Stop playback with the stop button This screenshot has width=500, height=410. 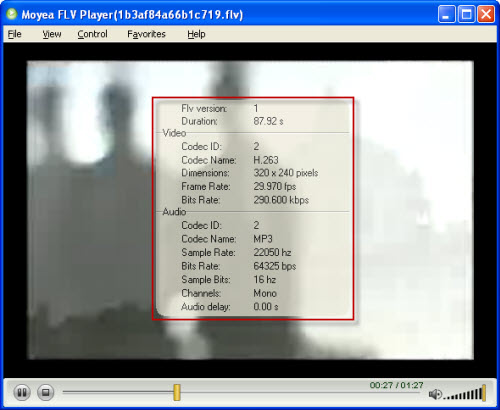click(x=46, y=392)
